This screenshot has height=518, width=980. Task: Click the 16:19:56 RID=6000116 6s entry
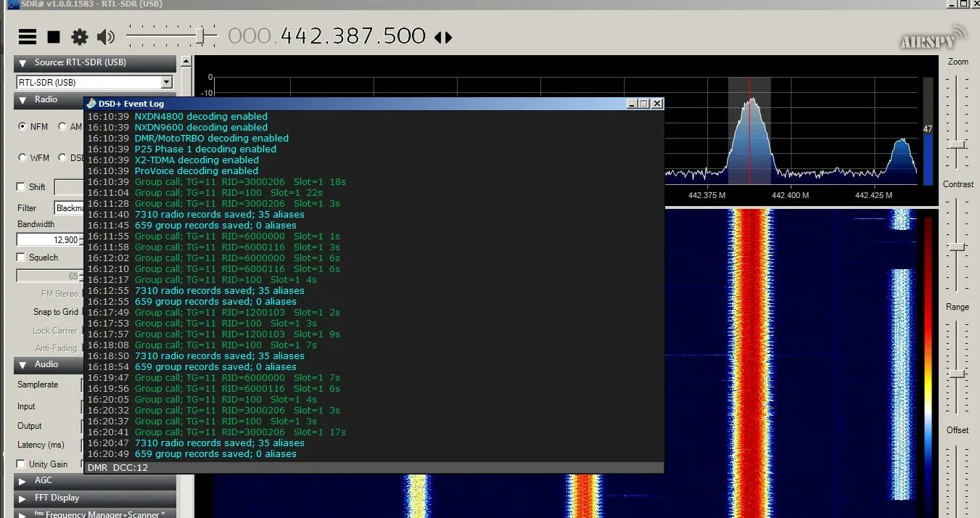click(213, 388)
